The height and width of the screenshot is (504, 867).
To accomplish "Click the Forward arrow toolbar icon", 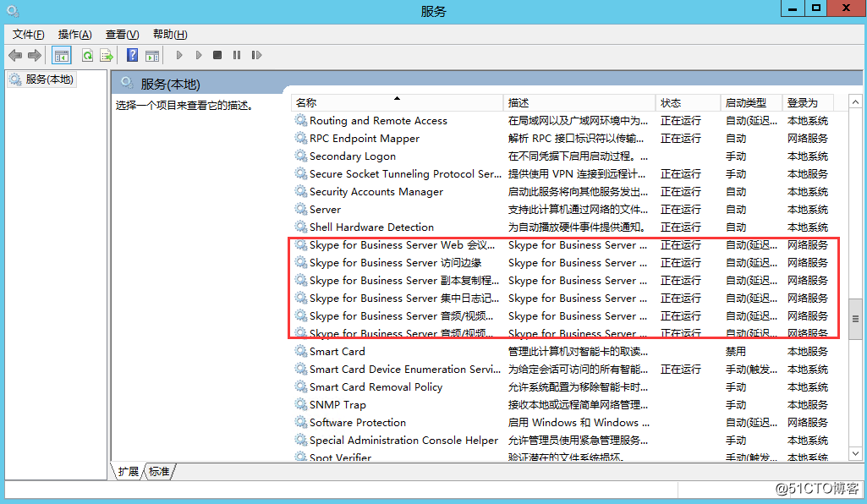I will [x=35, y=55].
